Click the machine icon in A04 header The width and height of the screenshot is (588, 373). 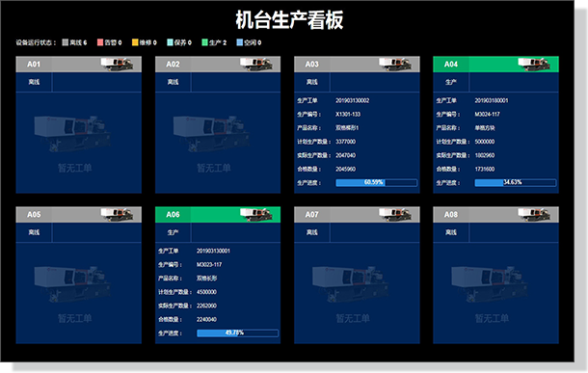534,65
